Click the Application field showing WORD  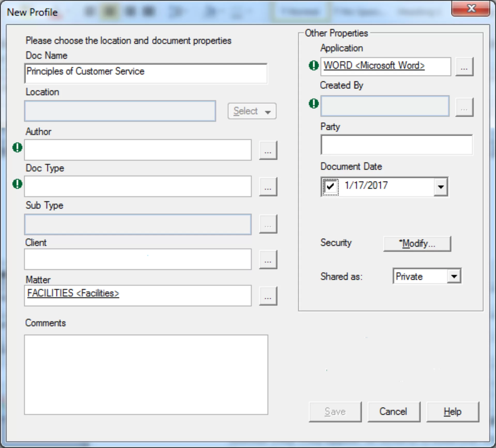(x=386, y=66)
